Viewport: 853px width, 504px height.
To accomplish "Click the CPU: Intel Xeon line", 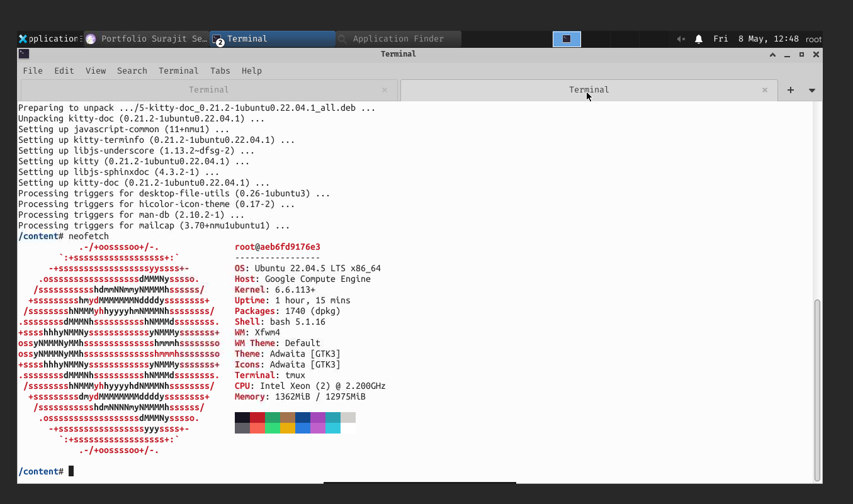I will pyautogui.click(x=310, y=386).
